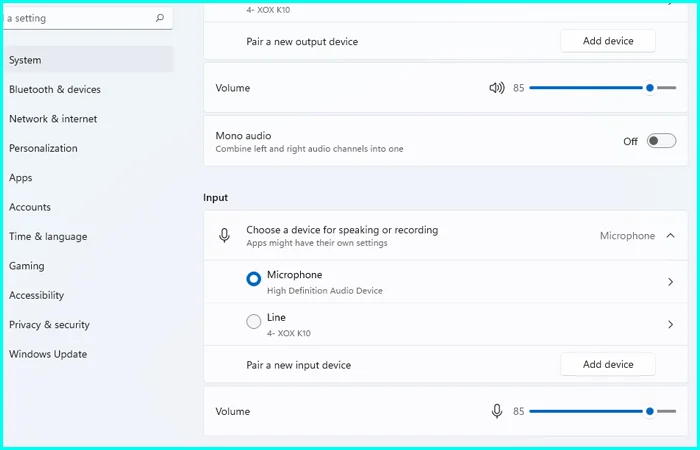The width and height of the screenshot is (700, 450).
Task: Go to Network & internet settings
Action: [x=53, y=119]
